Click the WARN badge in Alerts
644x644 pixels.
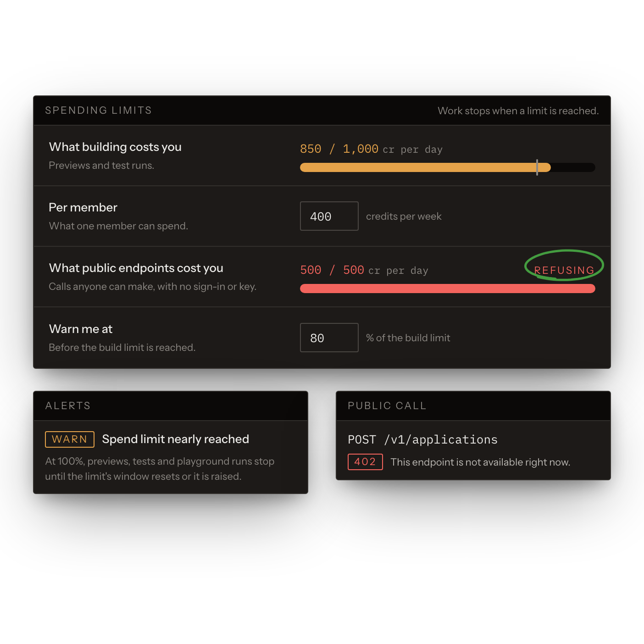coord(70,439)
